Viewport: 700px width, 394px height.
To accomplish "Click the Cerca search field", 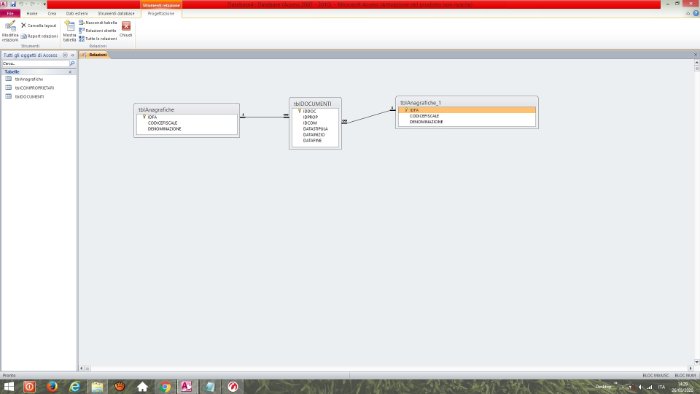I will (x=35, y=63).
